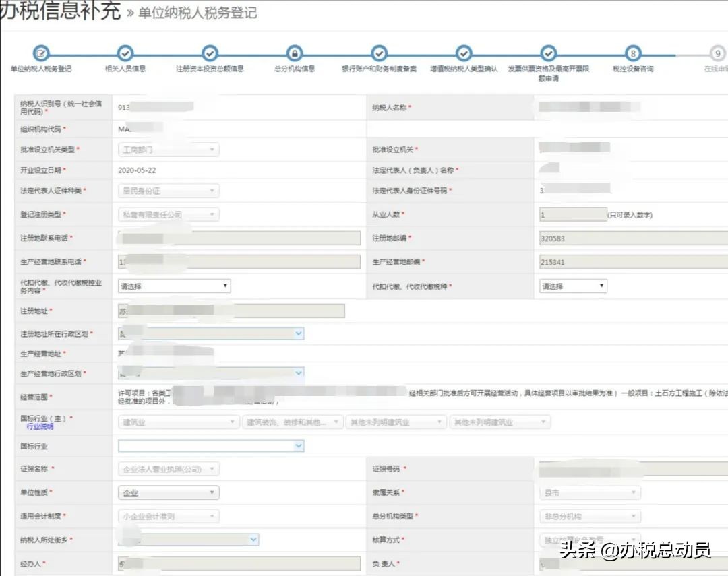Click the edit icon on 单位纳税人税务登记 step
The height and width of the screenshot is (576, 728).
[42, 54]
